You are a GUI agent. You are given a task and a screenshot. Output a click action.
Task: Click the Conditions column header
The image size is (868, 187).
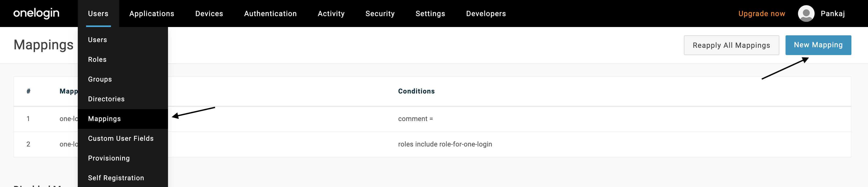pos(416,91)
